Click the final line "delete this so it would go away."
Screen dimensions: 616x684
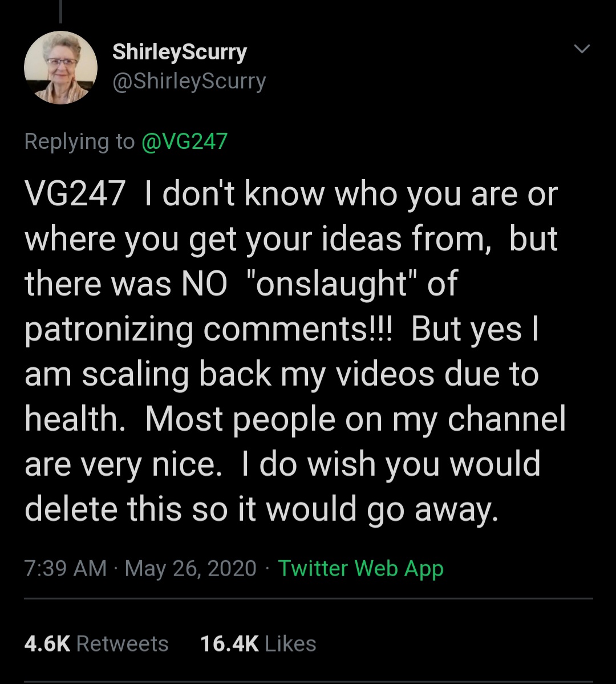coord(262,509)
